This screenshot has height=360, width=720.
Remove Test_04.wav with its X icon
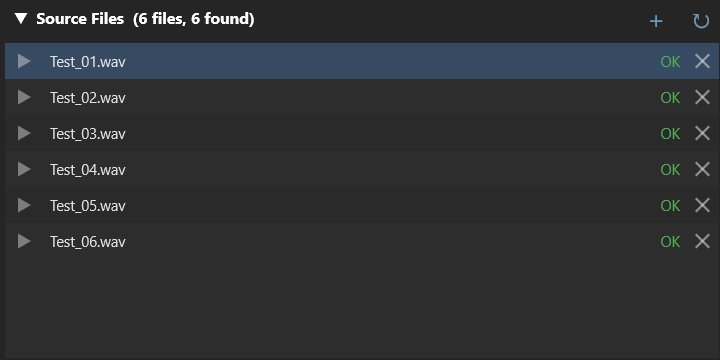[x=702, y=169]
